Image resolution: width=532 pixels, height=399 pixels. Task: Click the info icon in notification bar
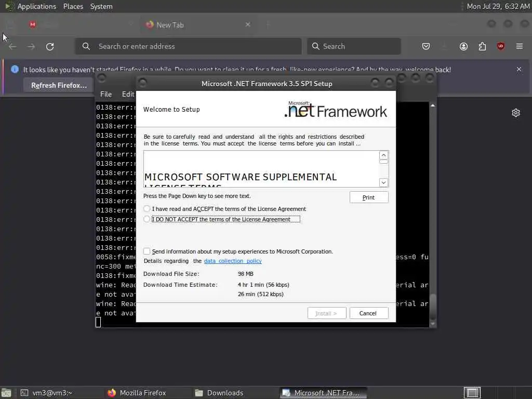(x=15, y=69)
